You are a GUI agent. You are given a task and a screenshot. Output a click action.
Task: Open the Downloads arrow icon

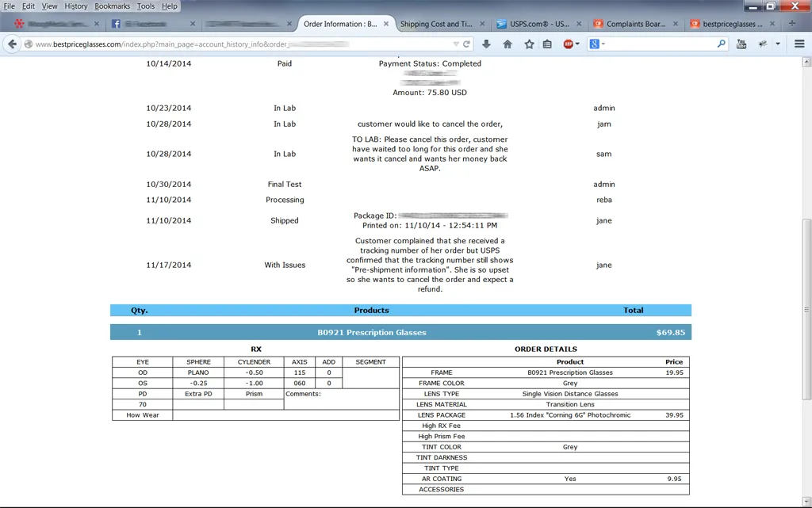(x=487, y=44)
